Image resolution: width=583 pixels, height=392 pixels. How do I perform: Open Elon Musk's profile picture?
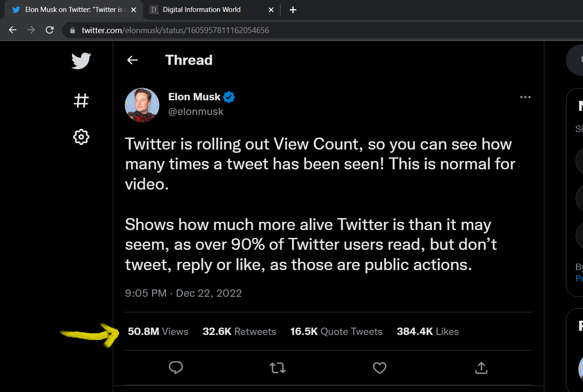click(142, 105)
